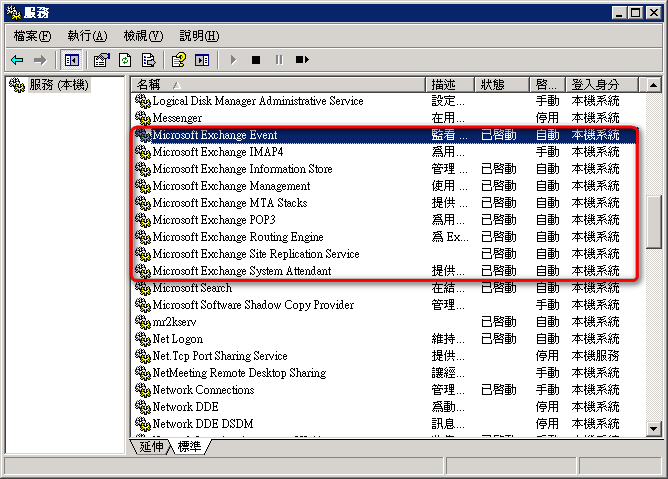Switch to the 標準 tab

(x=190, y=446)
